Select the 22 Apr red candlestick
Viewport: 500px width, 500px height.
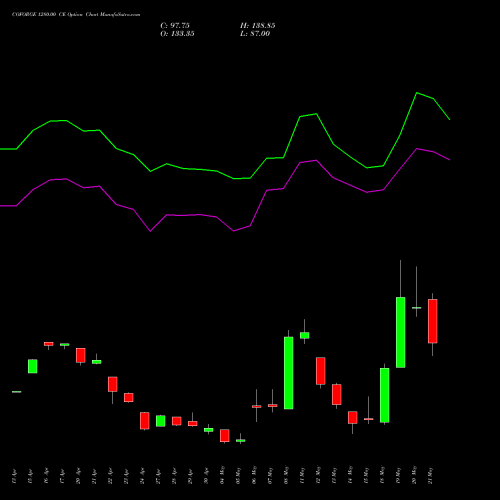pos(113,384)
